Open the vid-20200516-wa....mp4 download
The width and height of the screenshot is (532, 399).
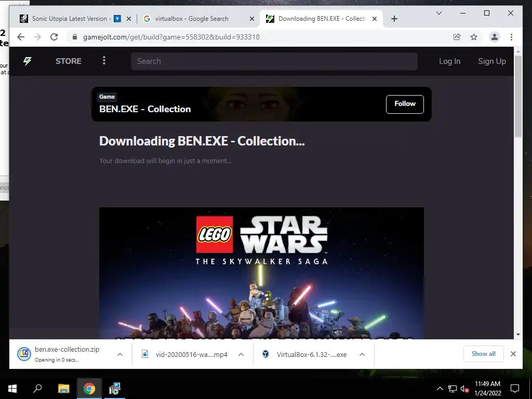[191, 354]
